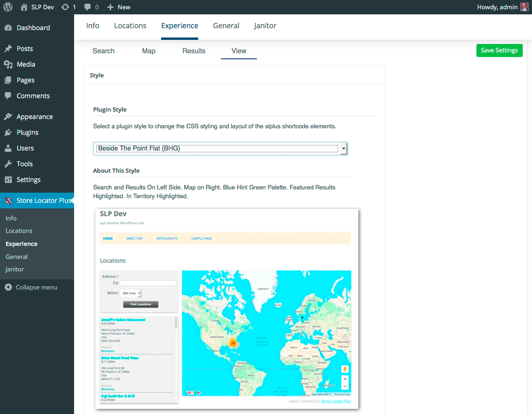This screenshot has width=532, height=414.
Task: Click the Plugins plug icon
Action: coord(8,132)
